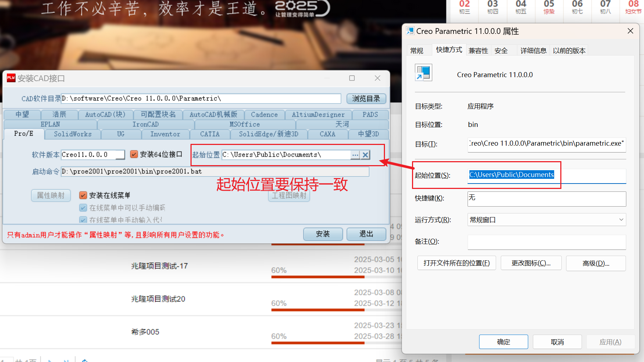Switch to the 快捷方式 tab

point(449,50)
